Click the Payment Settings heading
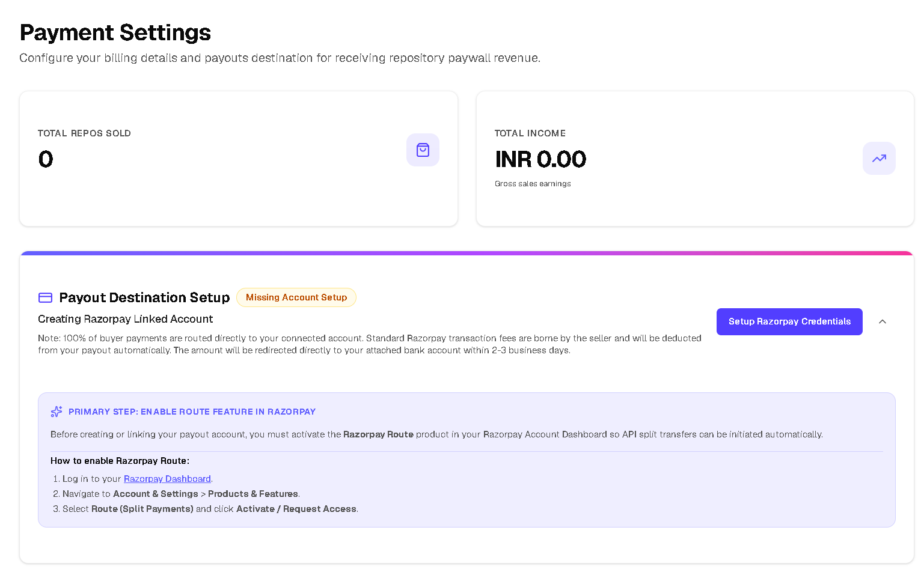Screen dimensions: 924x569 (115, 32)
